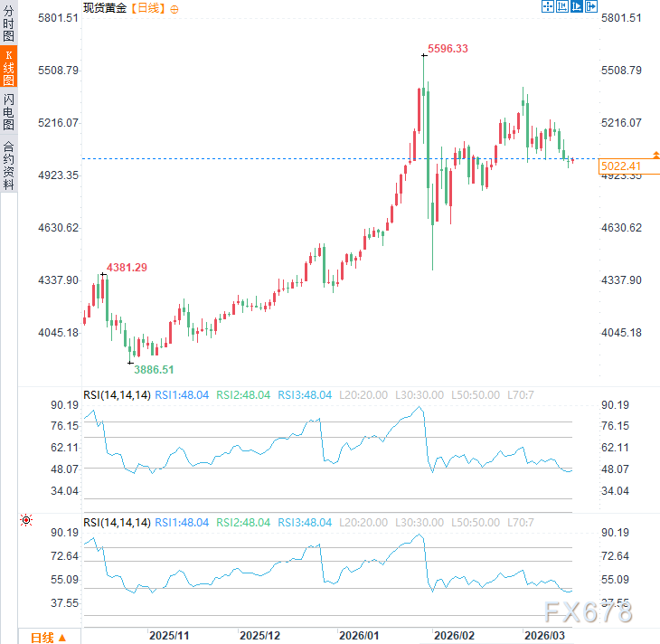Open the 闪电图 tab
Viewport: 660px width, 644px height.
[x=8, y=111]
